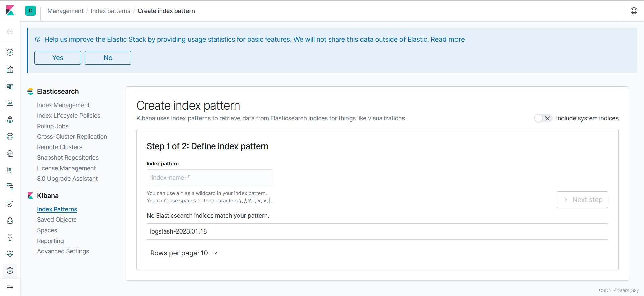Open Discover from the compass icon

[10, 52]
